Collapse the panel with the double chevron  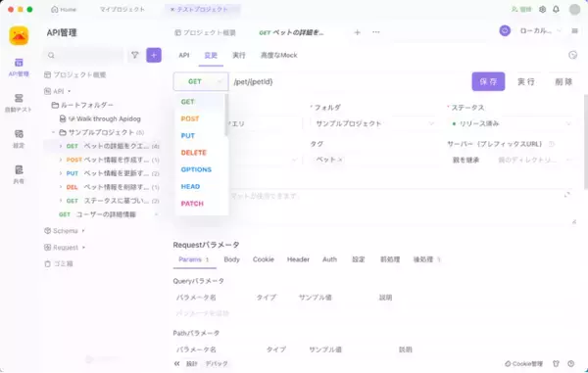pos(177,363)
